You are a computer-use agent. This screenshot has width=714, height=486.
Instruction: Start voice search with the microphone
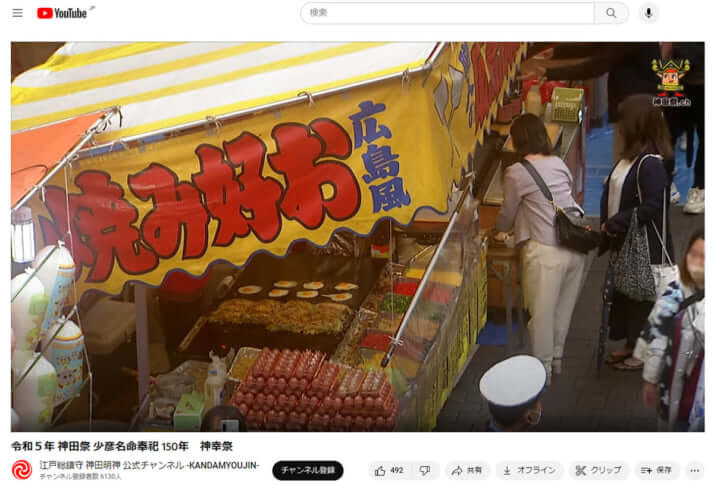(x=649, y=13)
